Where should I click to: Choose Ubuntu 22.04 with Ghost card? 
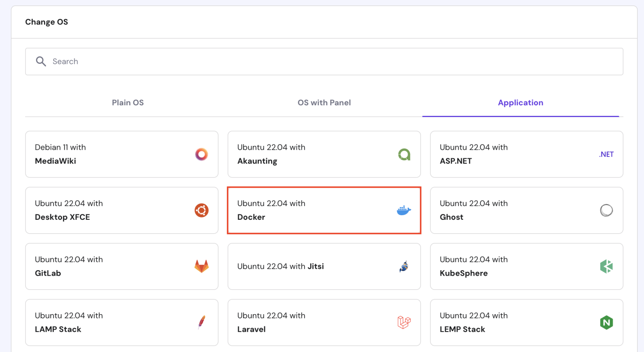tap(526, 210)
